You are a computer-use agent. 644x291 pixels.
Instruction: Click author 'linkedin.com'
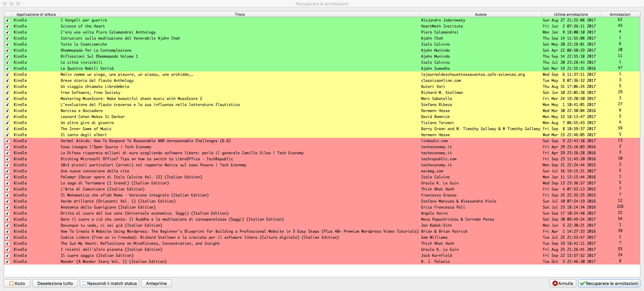pyautogui.click(x=434, y=141)
